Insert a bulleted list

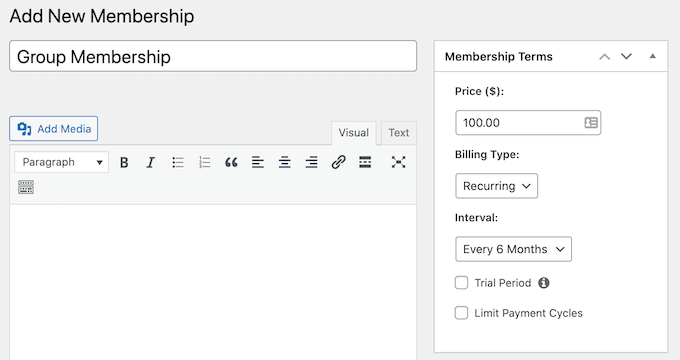[178, 162]
